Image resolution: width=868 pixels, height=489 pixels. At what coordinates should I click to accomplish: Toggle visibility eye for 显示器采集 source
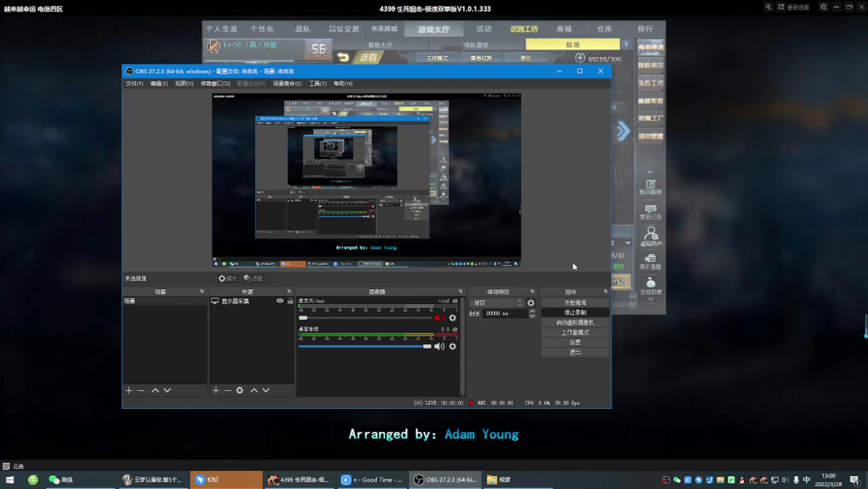(280, 301)
